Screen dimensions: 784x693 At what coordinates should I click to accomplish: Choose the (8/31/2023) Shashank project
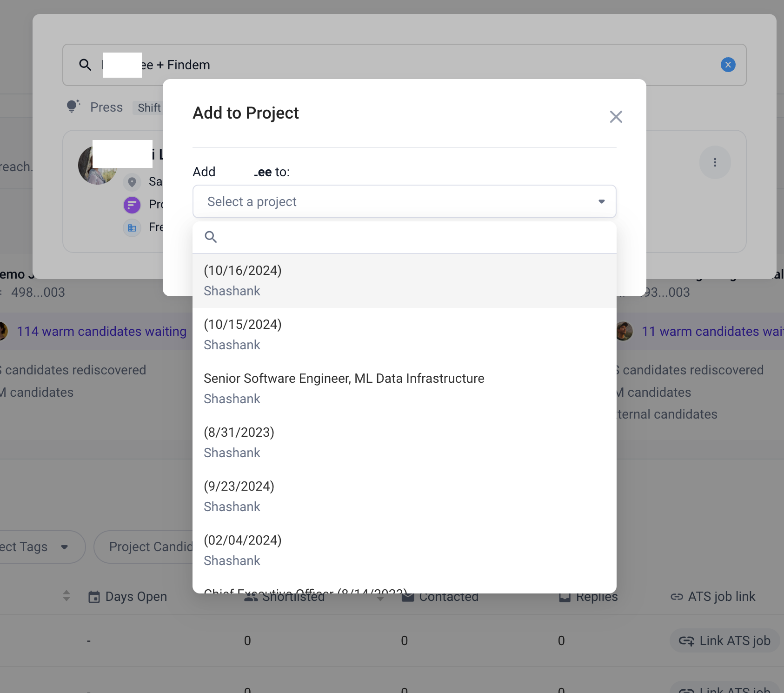click(x=405, y=442)
